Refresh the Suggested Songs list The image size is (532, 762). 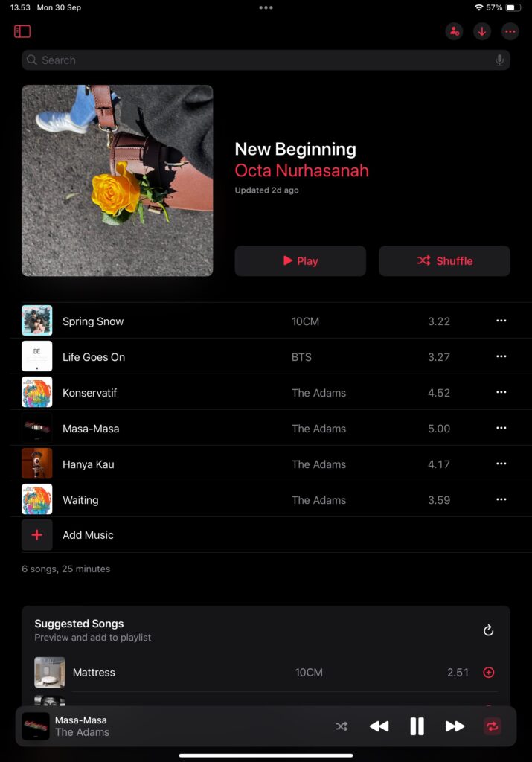pyautogui.click(x=488, y=630)
